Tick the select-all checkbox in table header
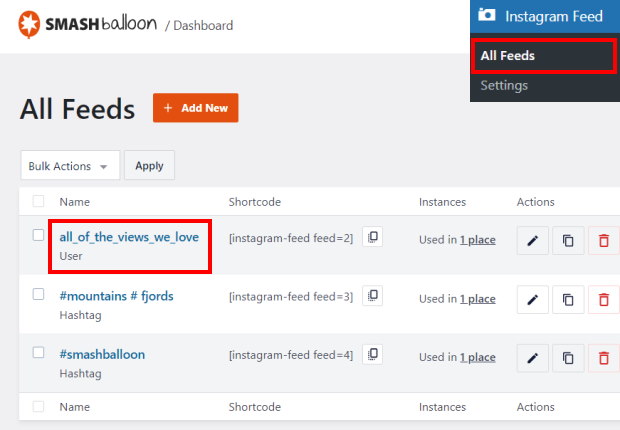 click(x=38, y=201)
